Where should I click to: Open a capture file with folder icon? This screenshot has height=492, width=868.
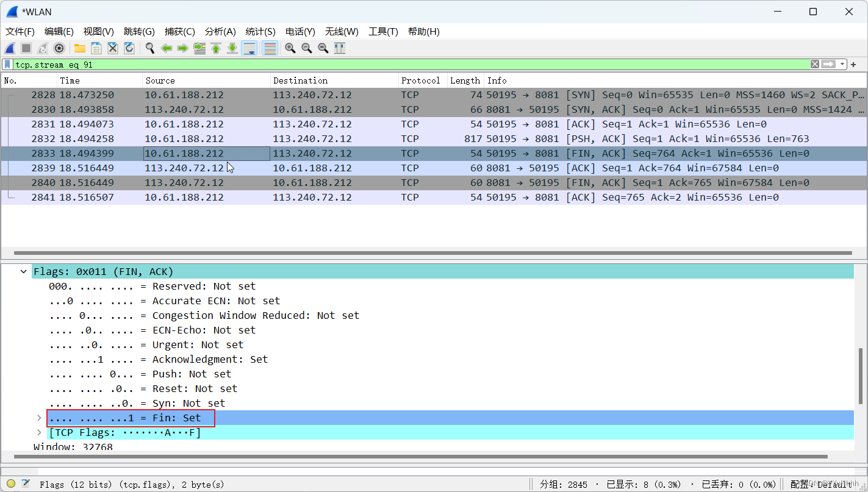tap(80, 48)
